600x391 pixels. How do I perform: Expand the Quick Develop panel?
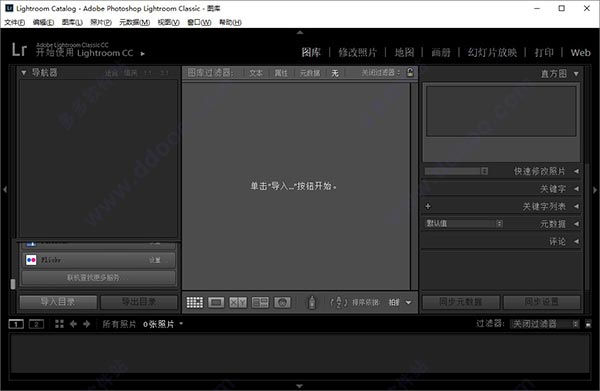(x=576, y=171)
